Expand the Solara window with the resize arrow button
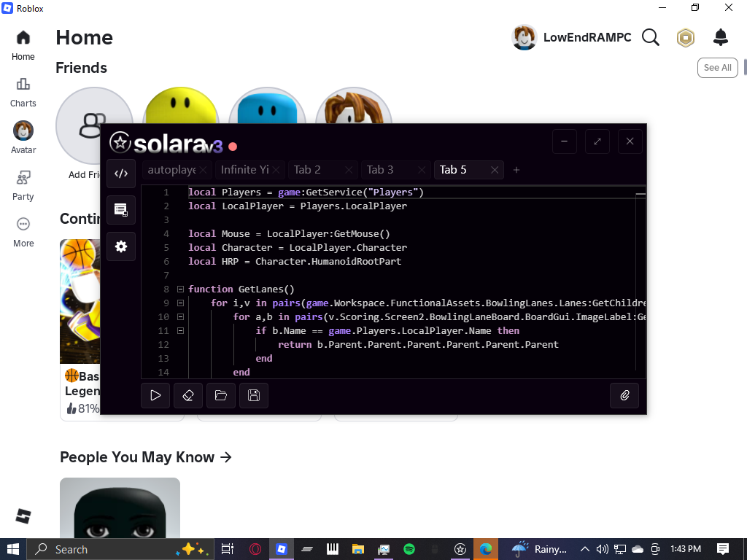Image resolution: width=747 pixels, height=560 pixels. 597,141
